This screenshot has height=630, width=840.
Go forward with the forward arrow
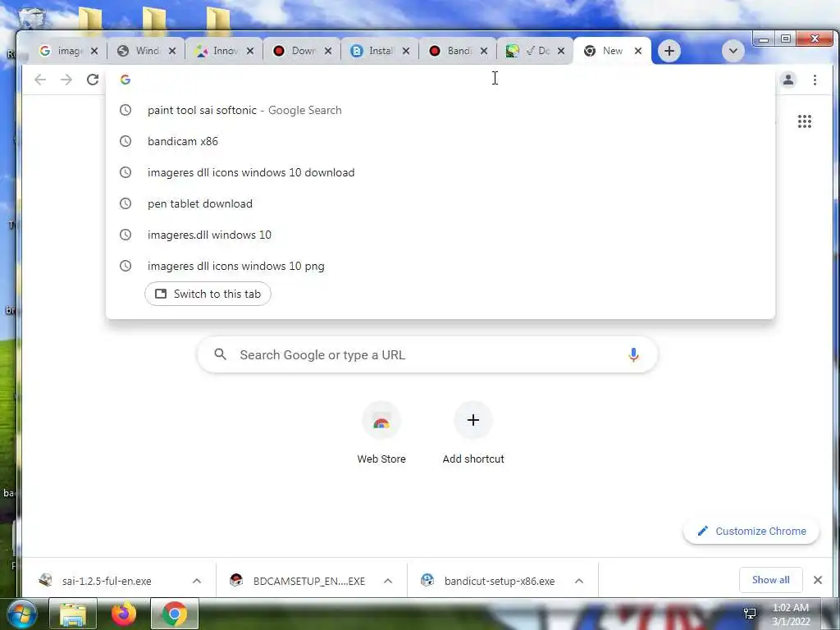click(x=66, y=80)
